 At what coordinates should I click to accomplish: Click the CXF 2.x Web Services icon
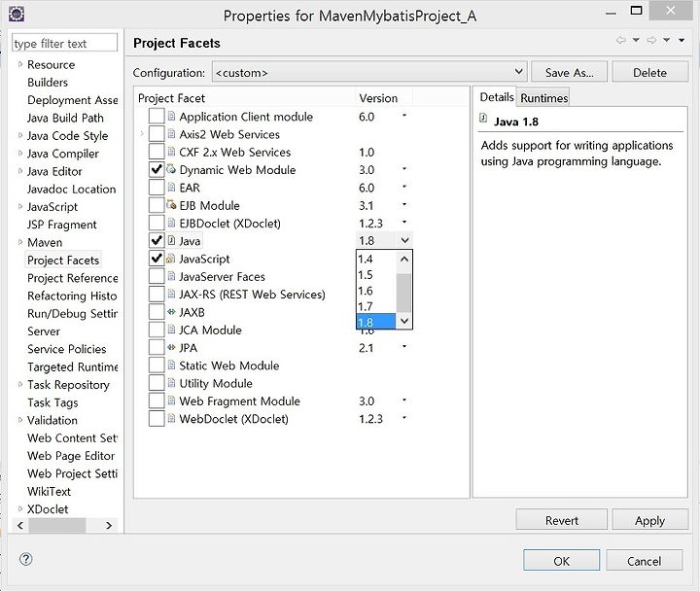(x=171, y=152)
